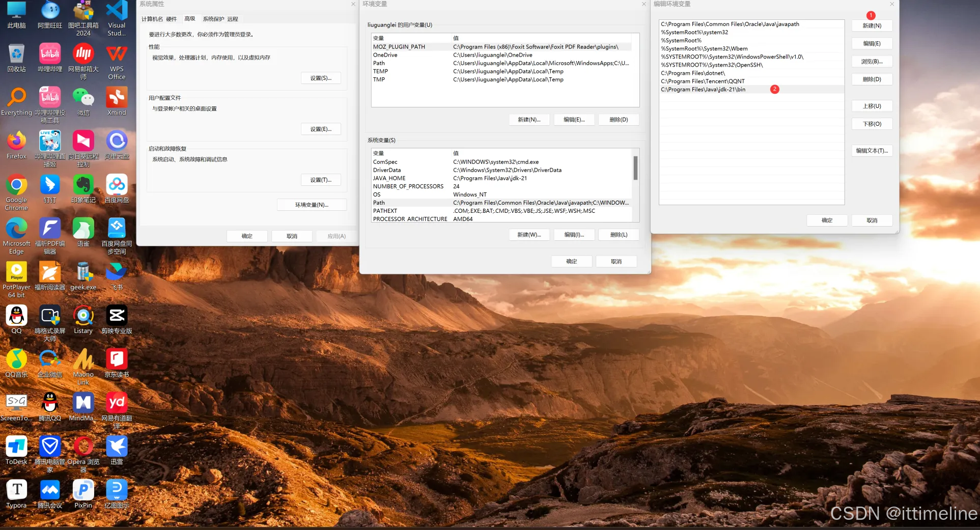The height and width of the screenshot is (530, 980).
Task: Click 确定 in 系统属性 window
Action: click(x=247, y=236)
